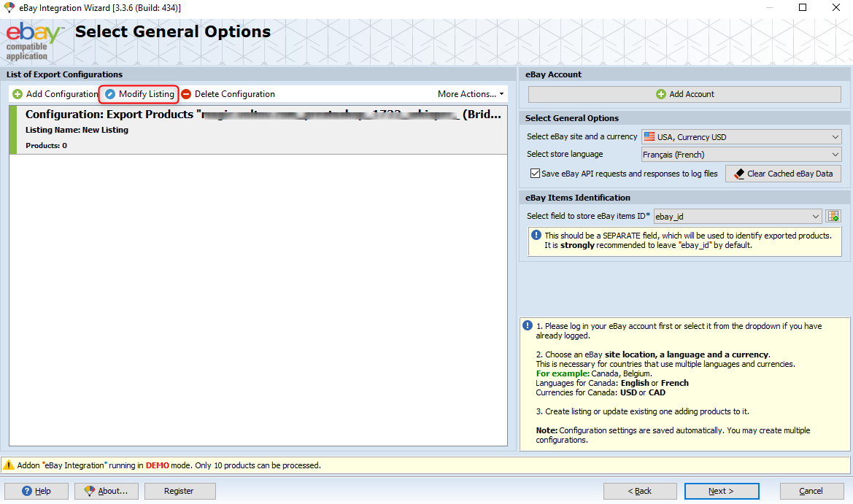Viewport: 853px width, 504px height.
Task: Click Delete Configuration in the toolbar
Action: click(x=228, y=94)
